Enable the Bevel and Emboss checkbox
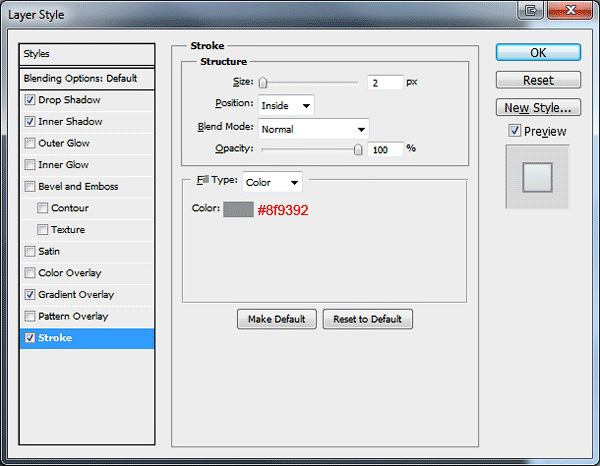Screen dimensions: 600x466 (30, 186)
